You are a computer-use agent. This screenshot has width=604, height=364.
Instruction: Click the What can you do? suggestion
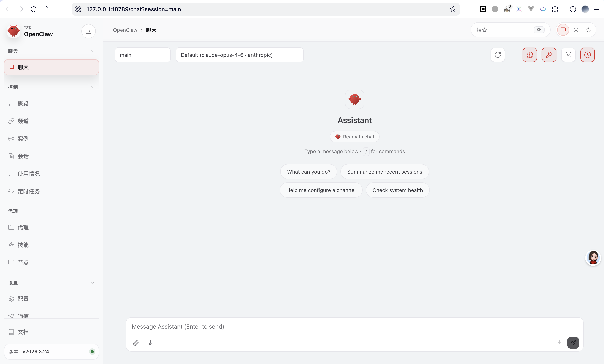coord(308,172)
